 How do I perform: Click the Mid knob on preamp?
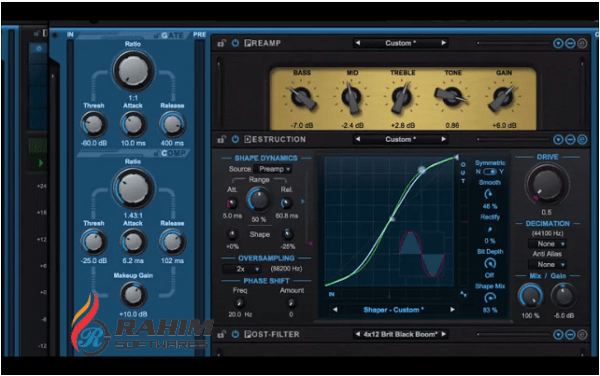(x=352, y=98)
